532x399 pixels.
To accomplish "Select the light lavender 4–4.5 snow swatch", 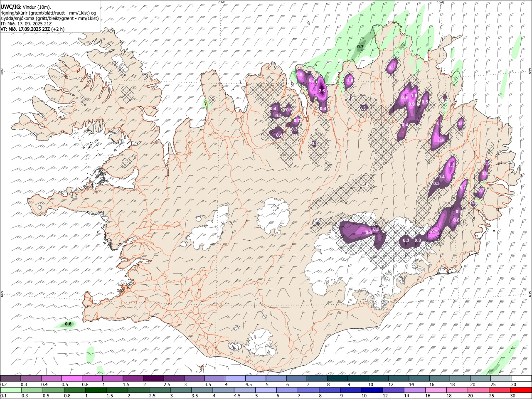I will tap(235, 378).
